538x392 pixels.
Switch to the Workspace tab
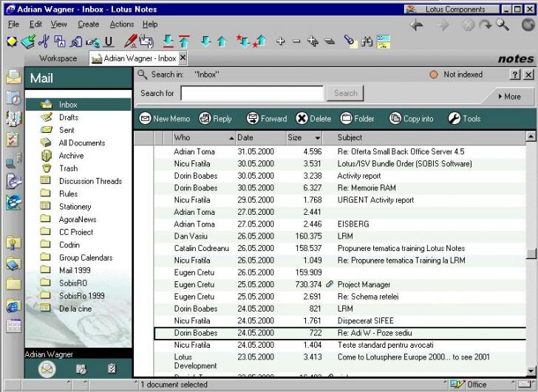click(x=58, y=58)
